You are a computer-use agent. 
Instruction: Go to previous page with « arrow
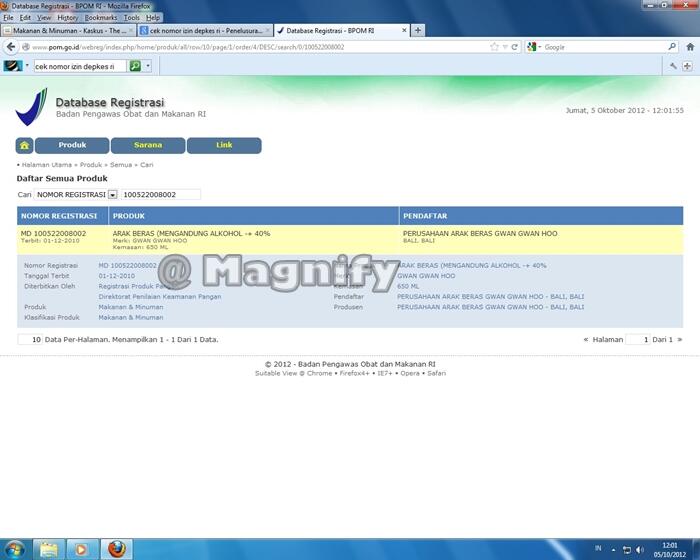(586, 339)
